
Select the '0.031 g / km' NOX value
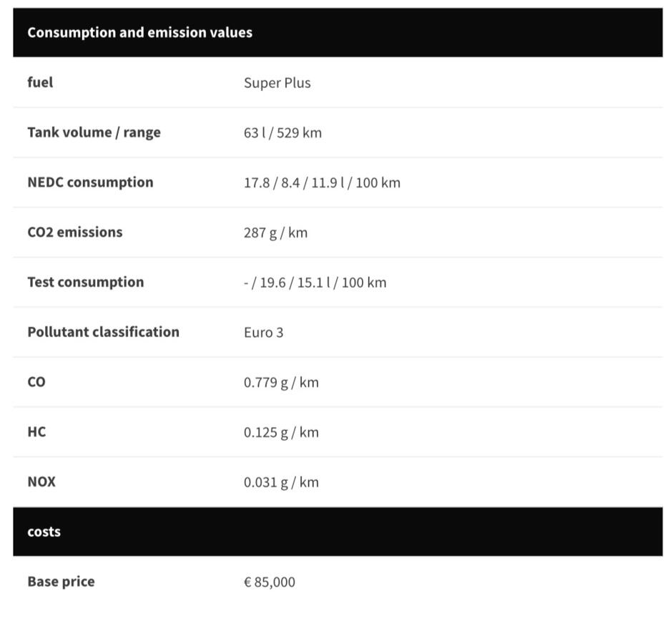(281, 482)
